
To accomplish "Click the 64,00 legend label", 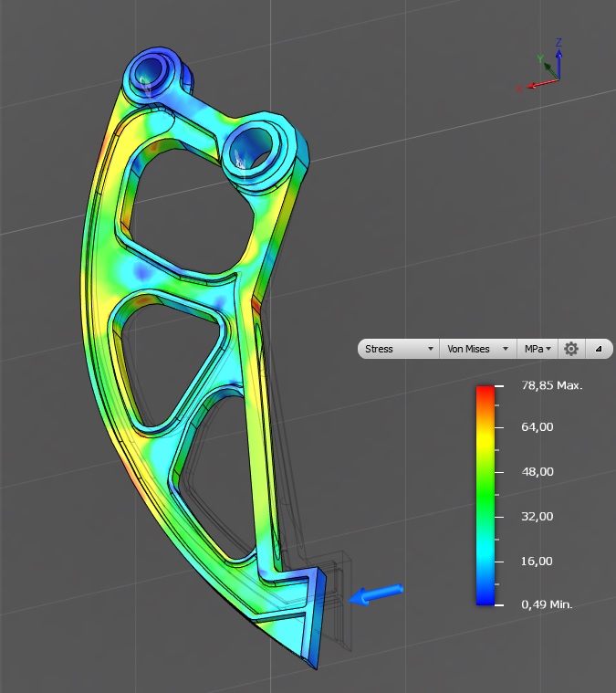I will tap(538, 427).
